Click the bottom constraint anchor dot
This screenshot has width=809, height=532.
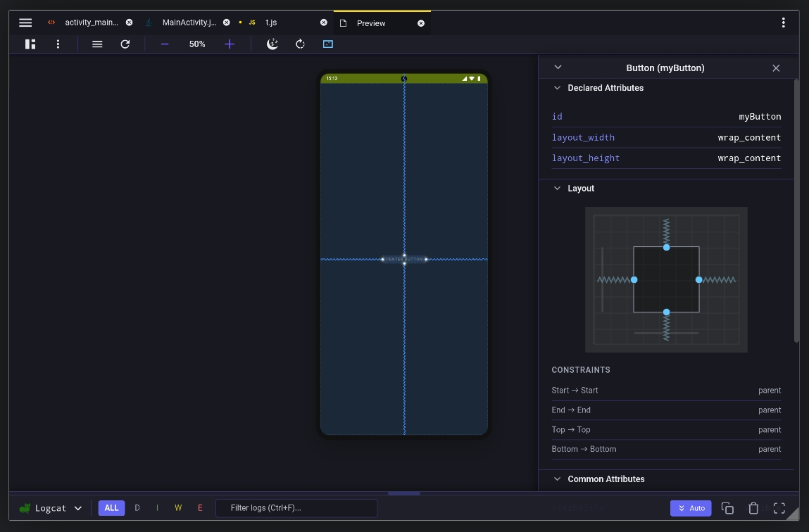[x=667, y=312]
